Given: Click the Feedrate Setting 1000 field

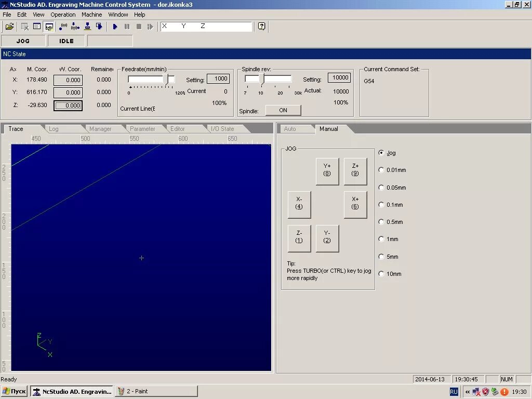Looking at the screenshot, I should coord(218,79).
